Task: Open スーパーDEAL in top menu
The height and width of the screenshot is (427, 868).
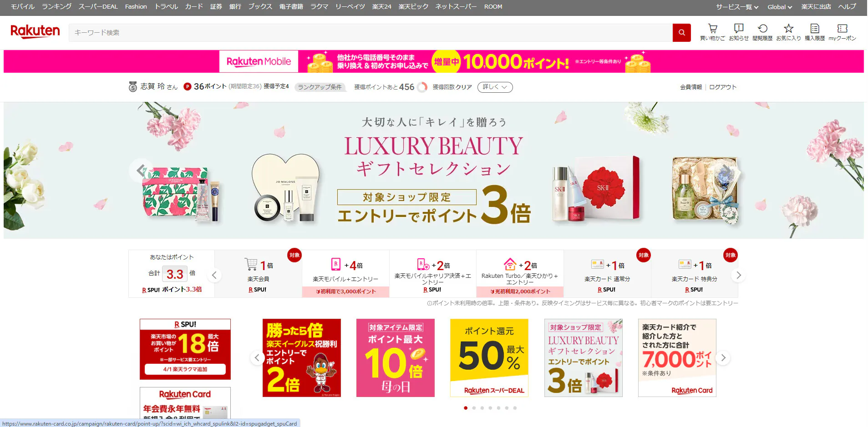Action: click(98, 6)
